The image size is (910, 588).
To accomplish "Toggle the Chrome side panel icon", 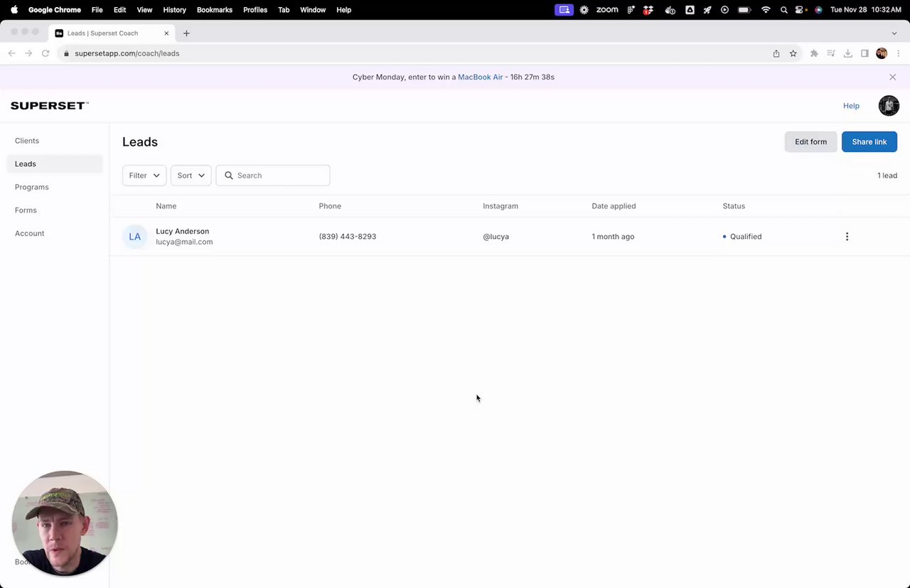I will [865, 53].
